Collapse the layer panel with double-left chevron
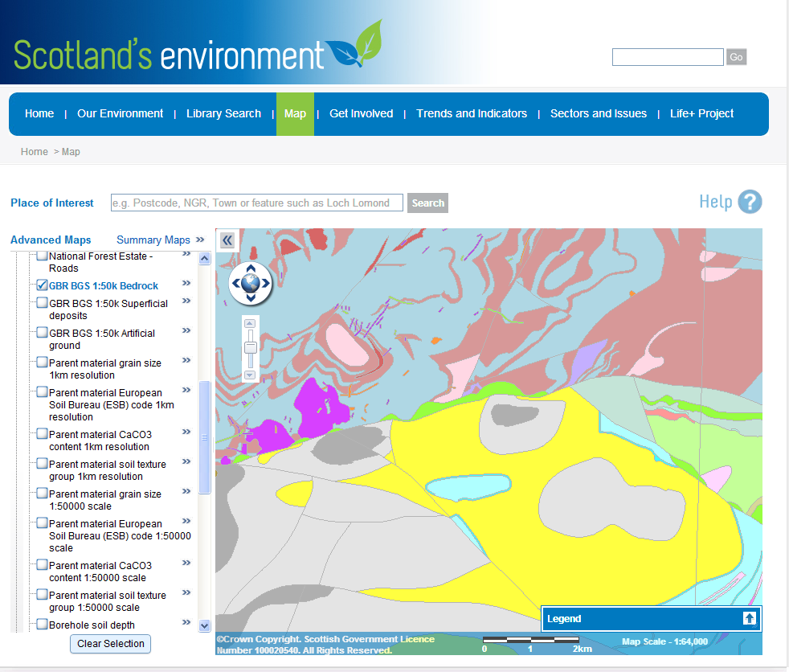789x672 pixels. click(x=227, y=240)
